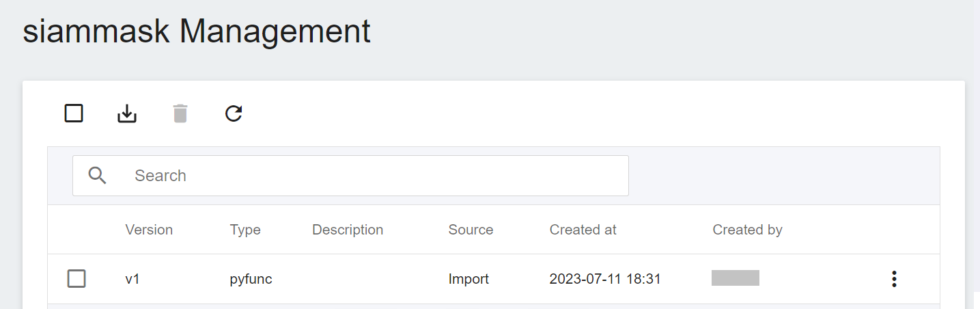This screenshot has height=309, width=980.
Task: Refresh the version list
Action: [x=234, y=113]
